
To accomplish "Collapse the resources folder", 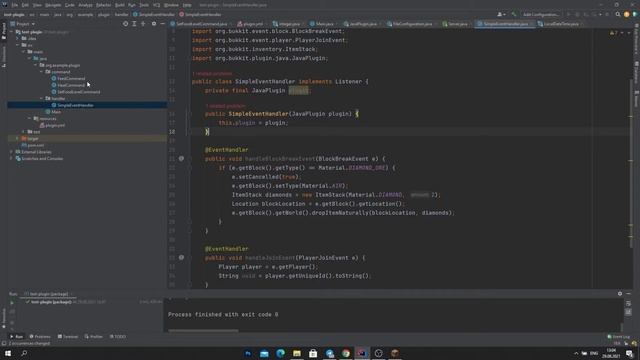I will (x=29, y=118).
